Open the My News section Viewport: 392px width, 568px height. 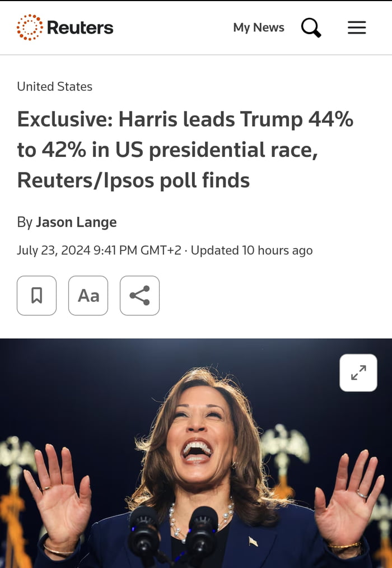tap(259, 27)
